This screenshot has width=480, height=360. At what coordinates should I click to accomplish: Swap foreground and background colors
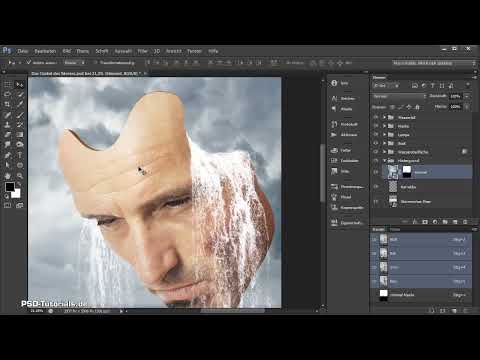[19, 184]
